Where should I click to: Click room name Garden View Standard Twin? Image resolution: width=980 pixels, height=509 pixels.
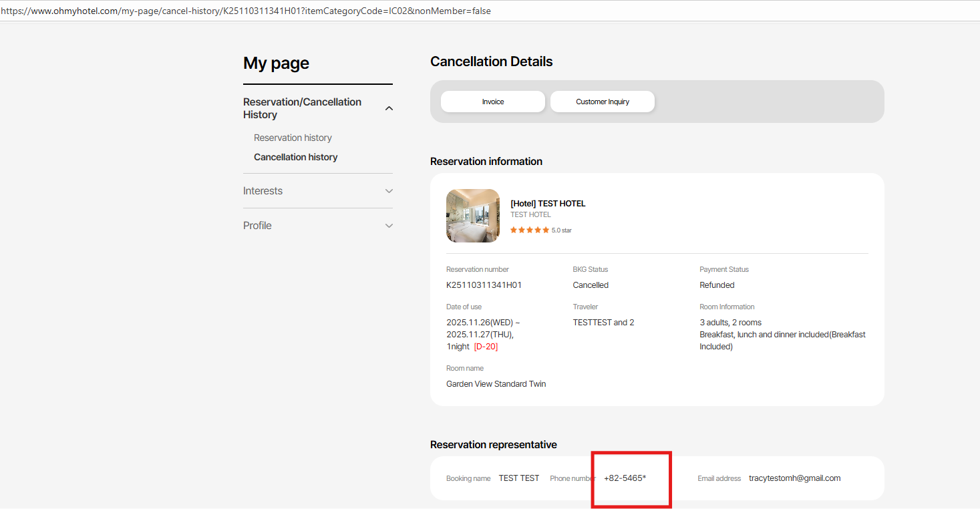(x=496, y=384)
